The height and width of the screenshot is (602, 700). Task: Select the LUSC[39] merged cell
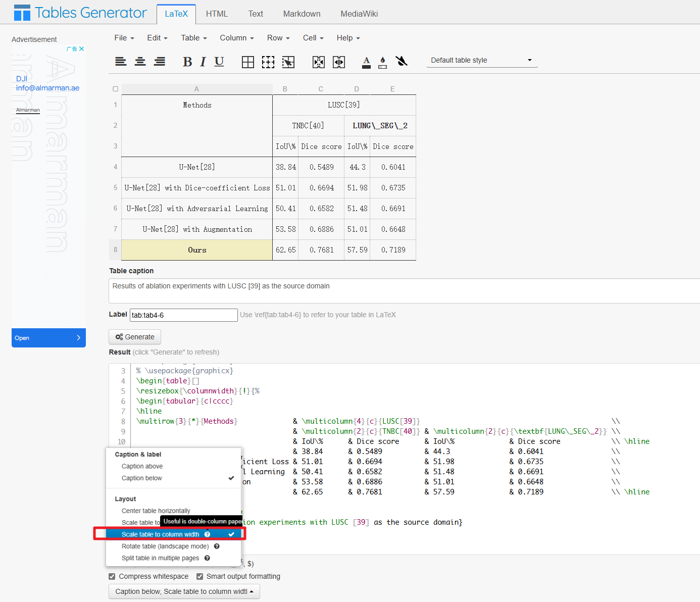pos(344,105)
